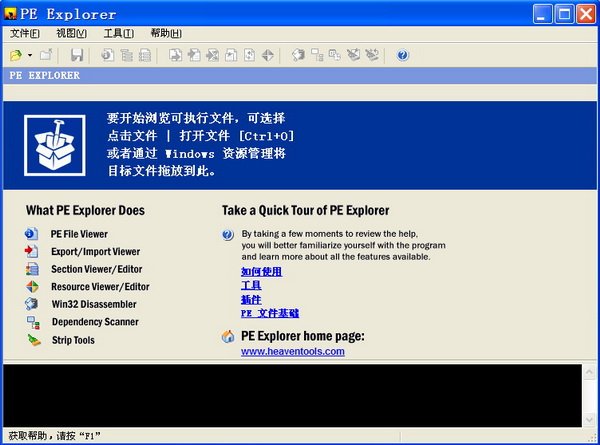The width and height of the screenshot is (600, 445).
Task: Maximize the PE Explorer window
Action: click(564, 14)
